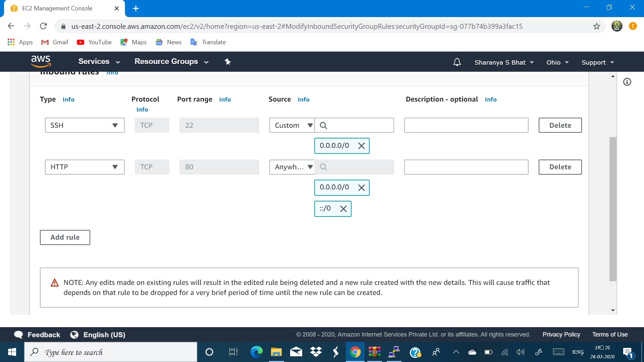Click Add rule button

[65, 237]
